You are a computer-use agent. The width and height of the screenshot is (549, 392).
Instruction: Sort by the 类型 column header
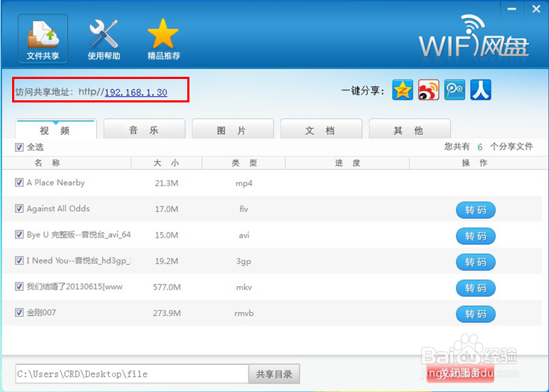244,163
